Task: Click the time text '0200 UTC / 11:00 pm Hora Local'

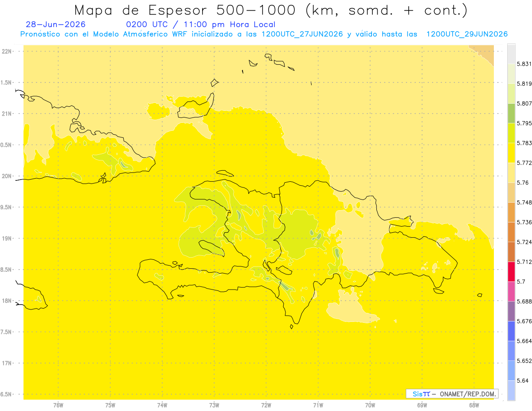Action: tap(201, 24)
